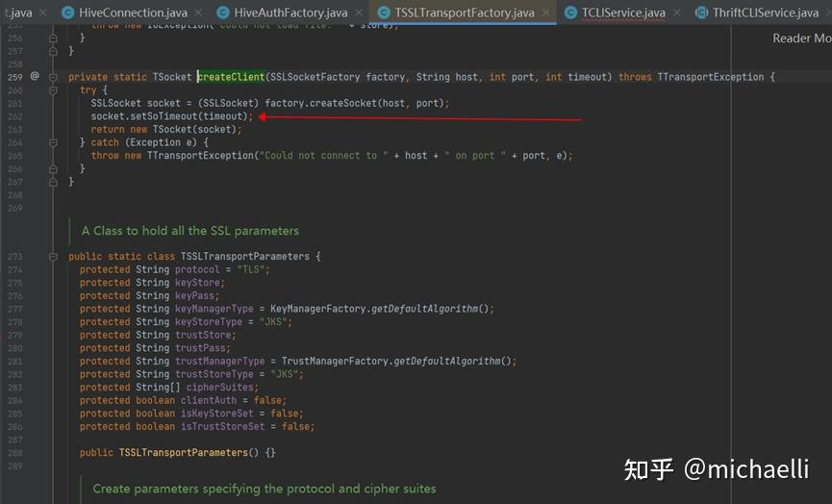Click the ThriftCLIService.java class file icon
This screenshot has height=504, width=832.
click(702, 13)
